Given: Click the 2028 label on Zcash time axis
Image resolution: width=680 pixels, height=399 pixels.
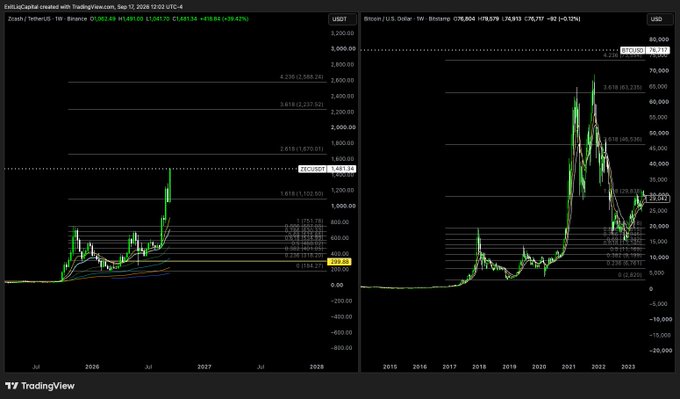Looking at the screenshot, I should [x=317, y=366].
